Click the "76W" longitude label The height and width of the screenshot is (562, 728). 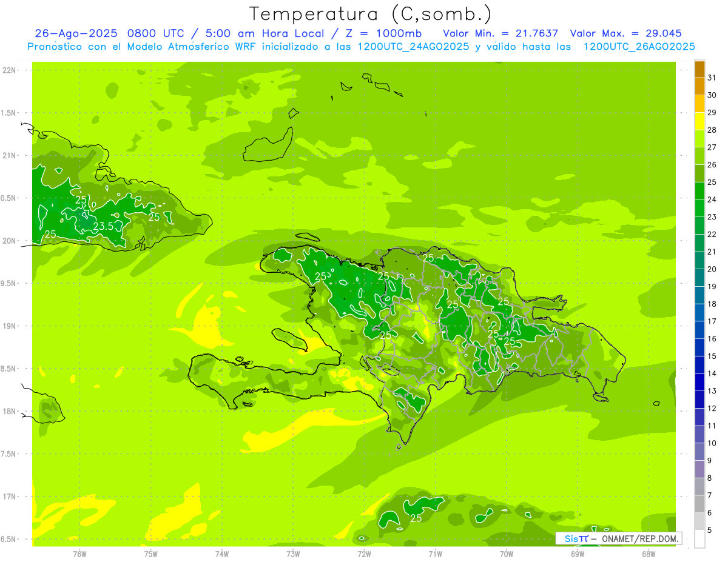tap(79, 554)
